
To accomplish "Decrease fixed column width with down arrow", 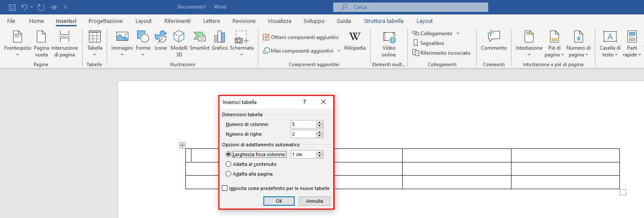I will 320,157.
